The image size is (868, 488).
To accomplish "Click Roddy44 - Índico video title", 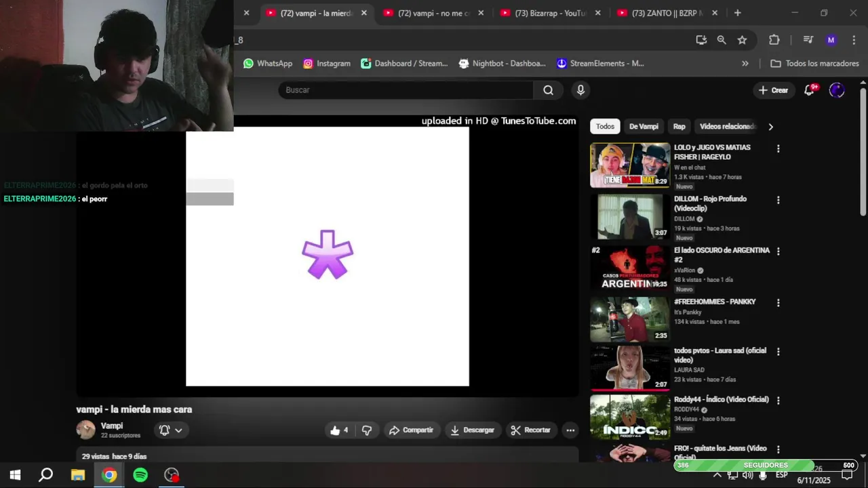I will [x=722, y=399].
